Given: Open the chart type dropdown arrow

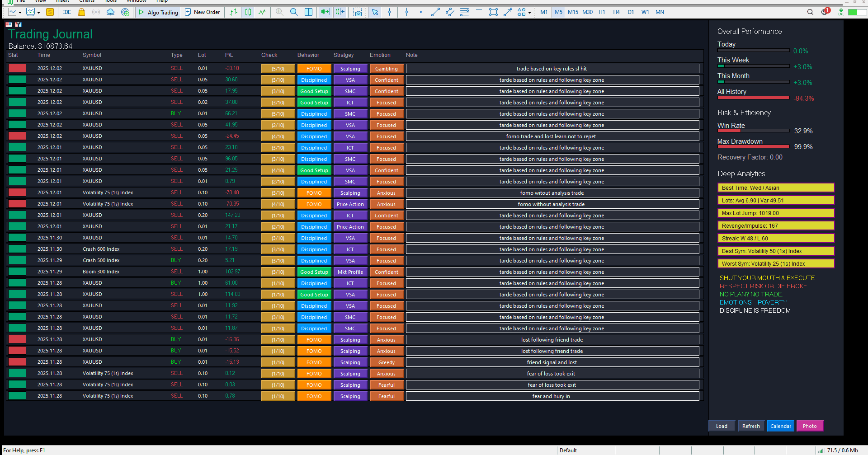Looking at the screenshot, I should [19, 12].
